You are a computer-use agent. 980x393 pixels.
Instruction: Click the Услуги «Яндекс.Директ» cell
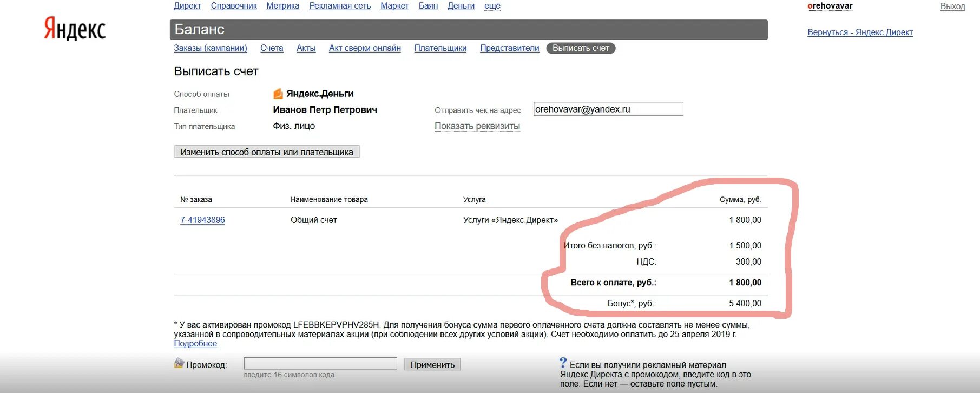(510, 220)
